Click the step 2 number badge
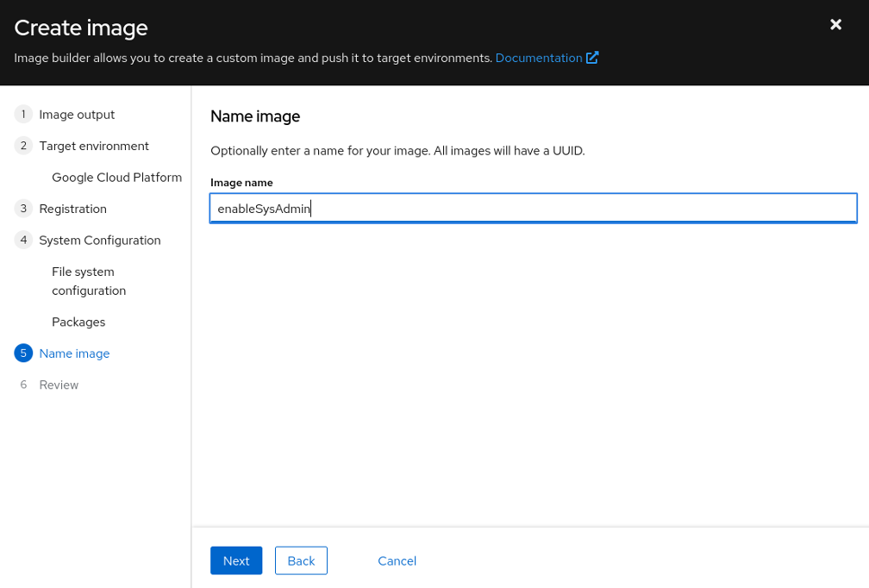 pyautogui.click(x=23, y=146)
